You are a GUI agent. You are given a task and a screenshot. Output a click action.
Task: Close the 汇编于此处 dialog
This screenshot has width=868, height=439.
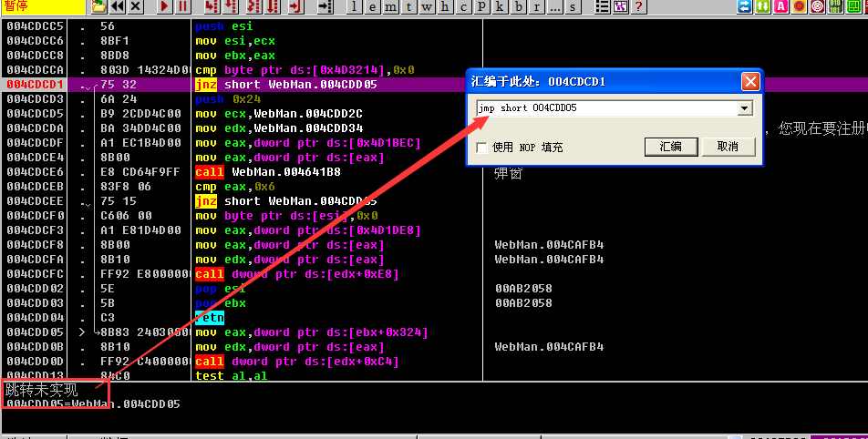point(750,82)
